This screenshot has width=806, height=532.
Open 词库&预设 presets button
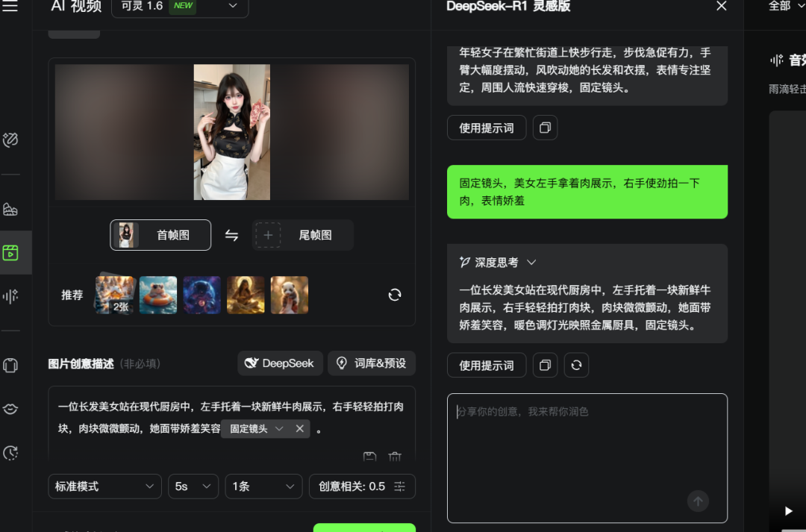click(x=371, y=363)
